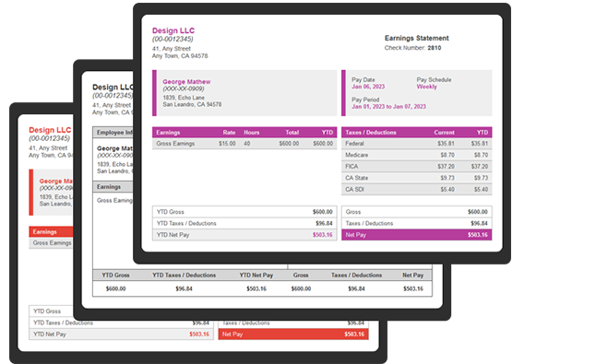Click the magenta Earnings column header
596x364 pixels.
pos(168,133)
